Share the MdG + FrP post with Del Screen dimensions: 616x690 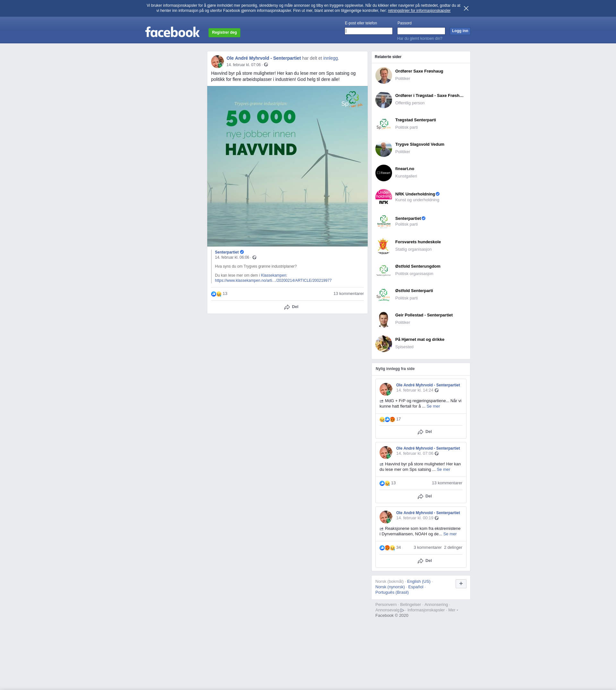pyautogui.click(x=424, y=432)
